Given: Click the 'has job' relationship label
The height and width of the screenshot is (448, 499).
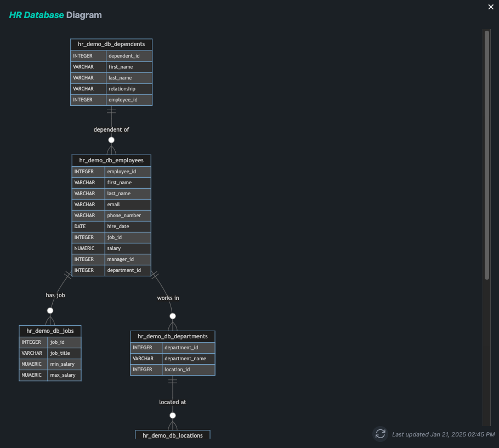Looking at the screenshot, I should (x=55, y=295).
